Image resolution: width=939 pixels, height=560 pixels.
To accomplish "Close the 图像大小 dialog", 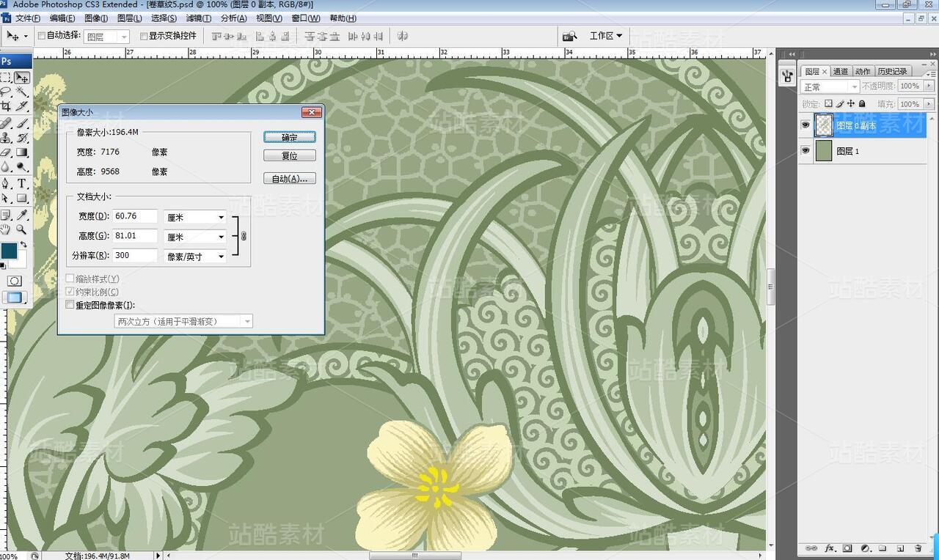I will point(312,112).
